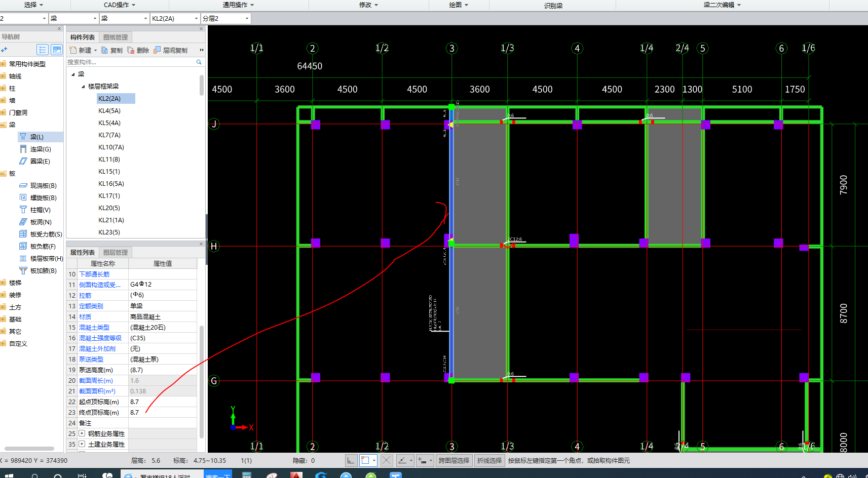Select the 连梁(G) coupling beam icon
Screen dimensions: 868x478
(23, 149)
